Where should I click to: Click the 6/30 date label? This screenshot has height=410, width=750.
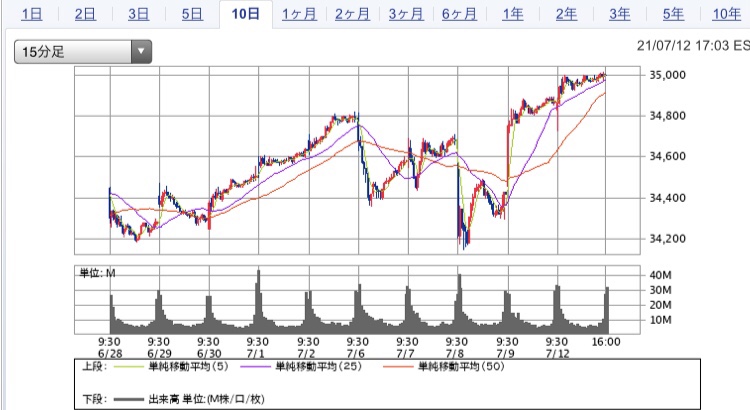coord(209,354)
